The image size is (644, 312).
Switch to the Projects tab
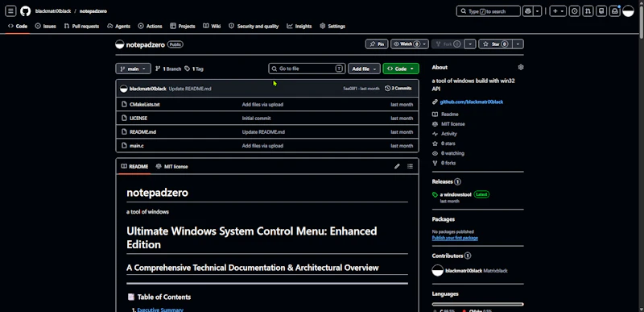click(183, 26)
